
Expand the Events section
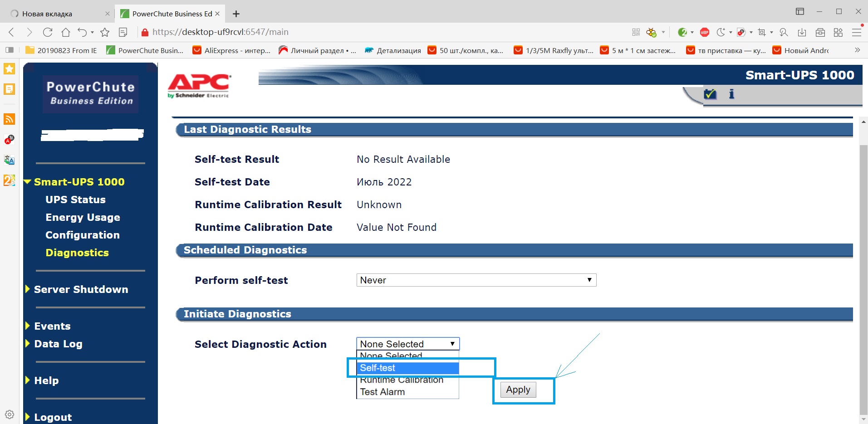(28, 326)
